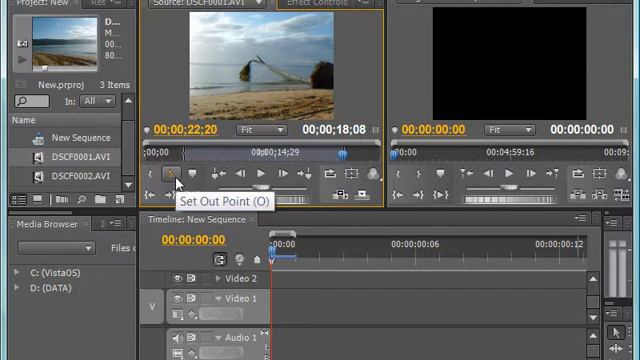640x360 pixels.
Task: Toggle track lock box on Video 2
Action: (207, 278)
